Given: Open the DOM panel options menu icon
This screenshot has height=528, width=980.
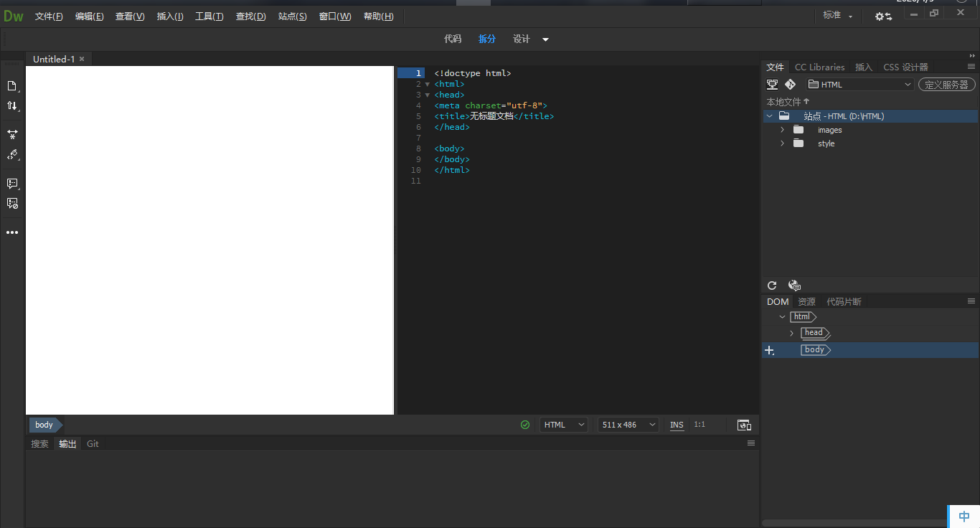Looking at the screenshot, I should click(x=971, y=301).
